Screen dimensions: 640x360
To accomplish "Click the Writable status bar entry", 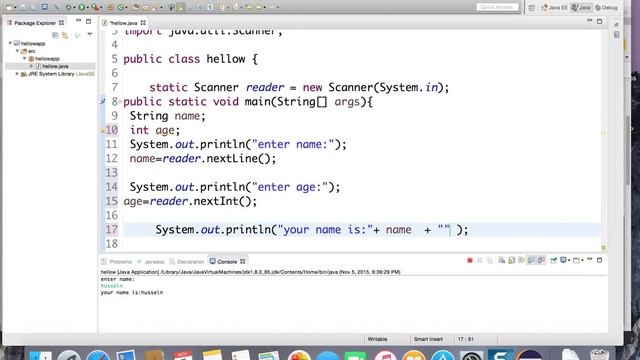I will pyautogui.click(x=378, y=339).
